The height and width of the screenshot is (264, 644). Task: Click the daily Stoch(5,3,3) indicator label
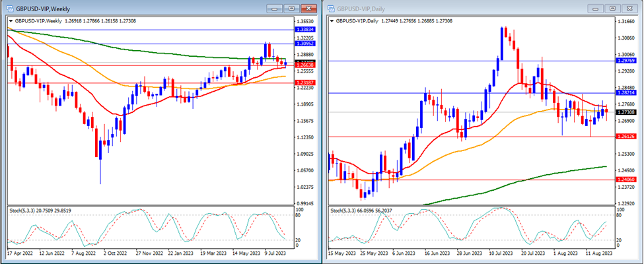[357, 211]
